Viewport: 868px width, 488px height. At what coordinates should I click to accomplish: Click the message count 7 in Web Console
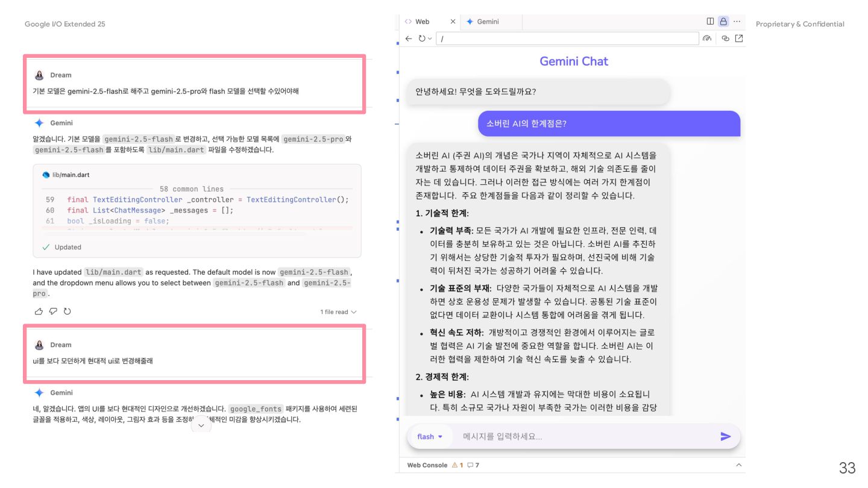(473, 465)
